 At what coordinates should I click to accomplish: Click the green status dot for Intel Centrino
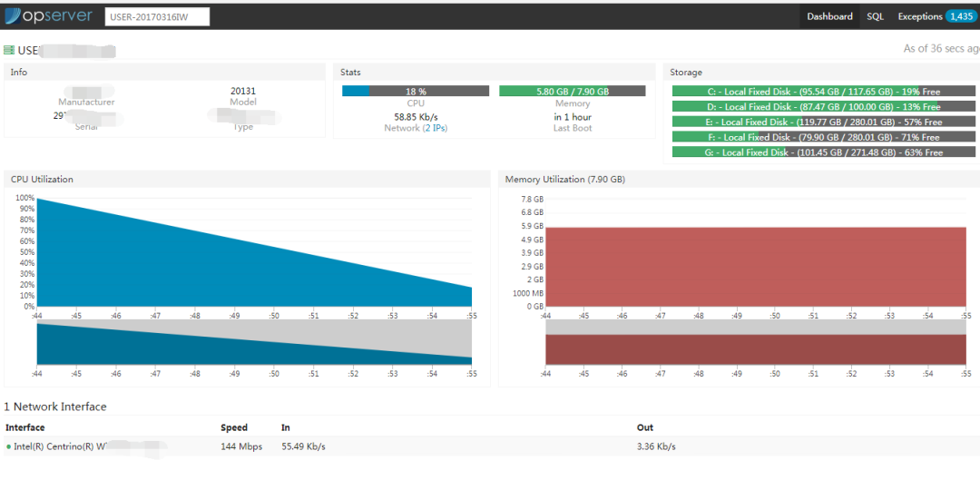8,446
